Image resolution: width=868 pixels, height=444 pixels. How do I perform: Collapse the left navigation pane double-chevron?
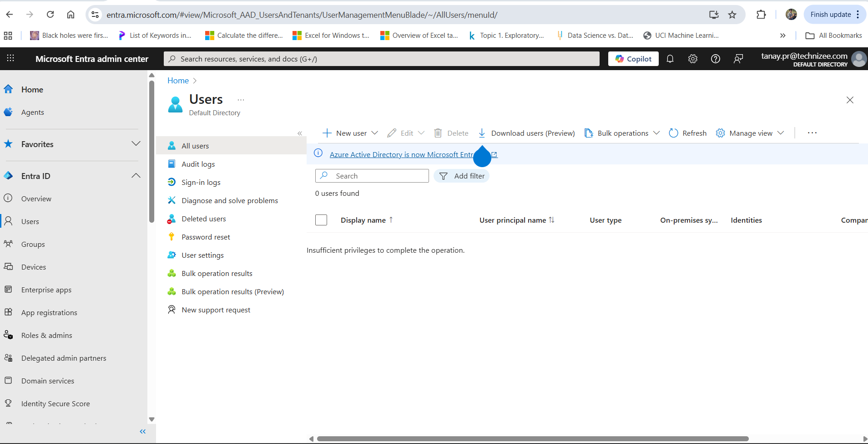[143, 431]
